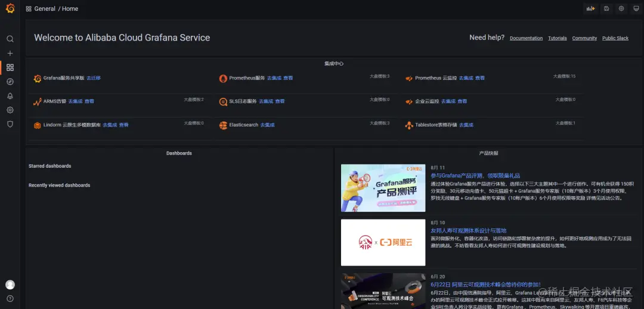The image size is (644, 309).
Task: Click the Prometheus 云监控 service icon
Action: point(409,79)
